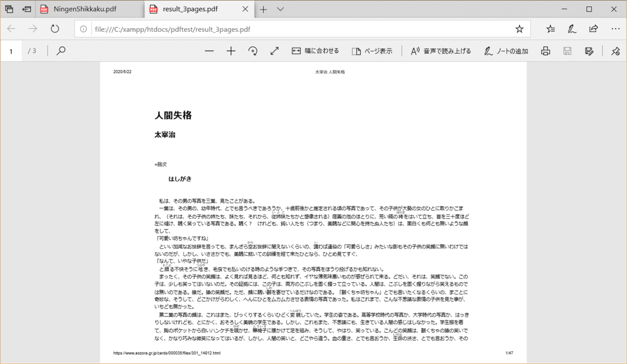The width and height of the screenshot is (627, 364).
Task: Start 音声で読み上げる read aloud
Action: click(x=440, y=51)
